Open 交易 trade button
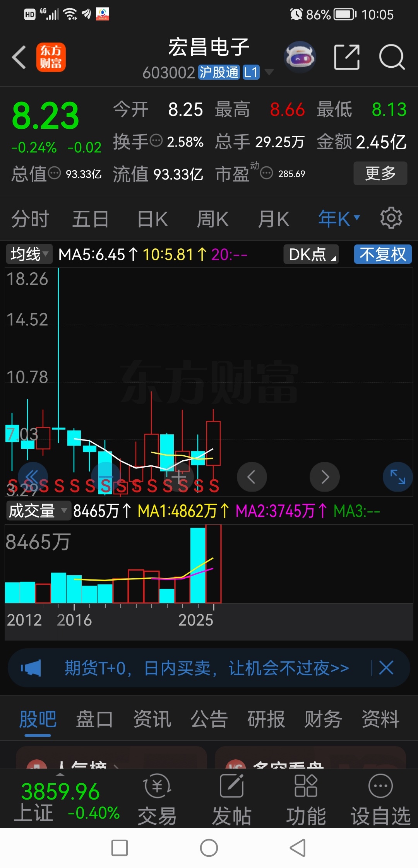Viewport: 418px width, 868px height. click(157, 799)
